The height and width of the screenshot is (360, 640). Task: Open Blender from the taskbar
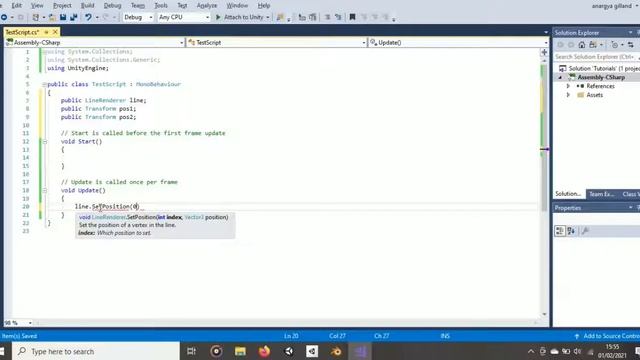[336, 351]
